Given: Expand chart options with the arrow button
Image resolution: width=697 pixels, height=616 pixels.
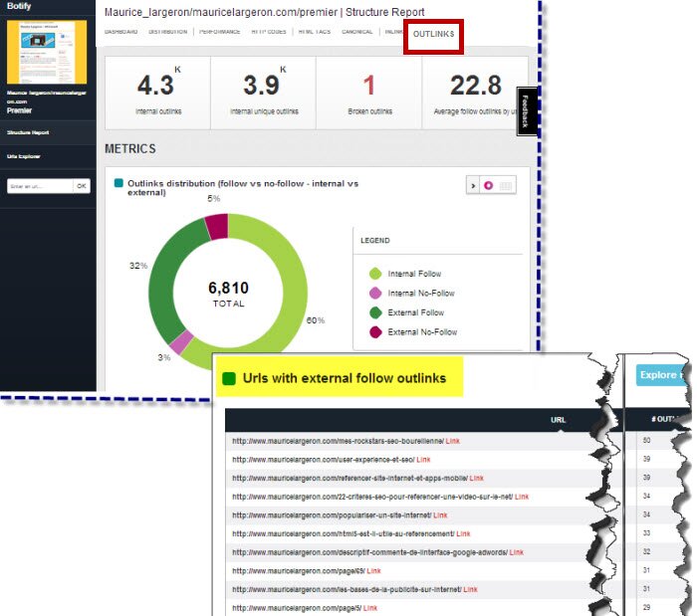Looking at the screenshot, I should (473, 186).
